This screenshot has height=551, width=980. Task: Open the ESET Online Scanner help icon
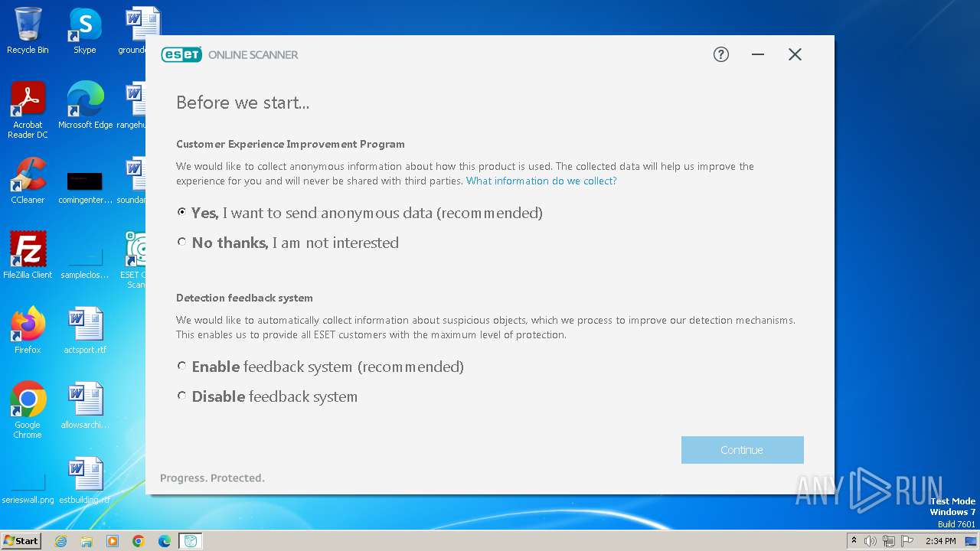(721, 54)
